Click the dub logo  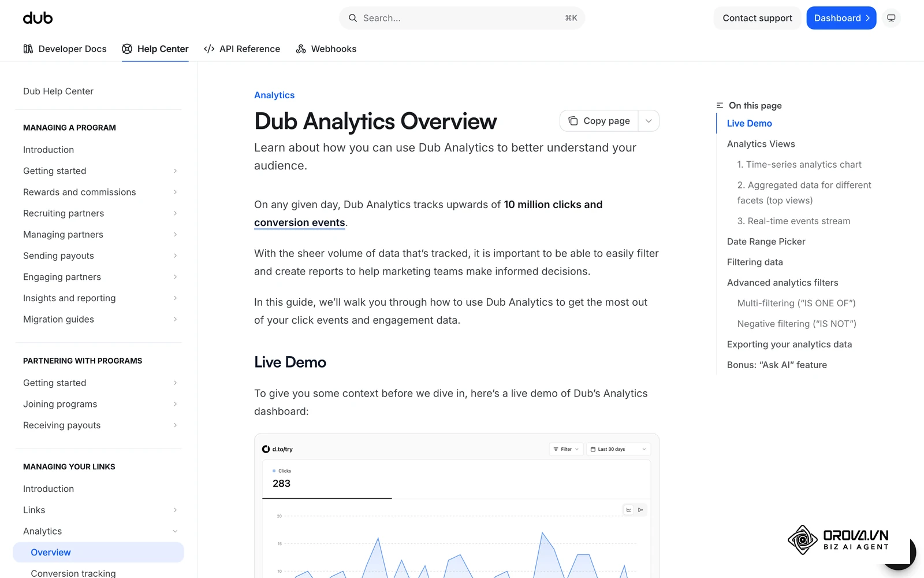click(38, 18)
